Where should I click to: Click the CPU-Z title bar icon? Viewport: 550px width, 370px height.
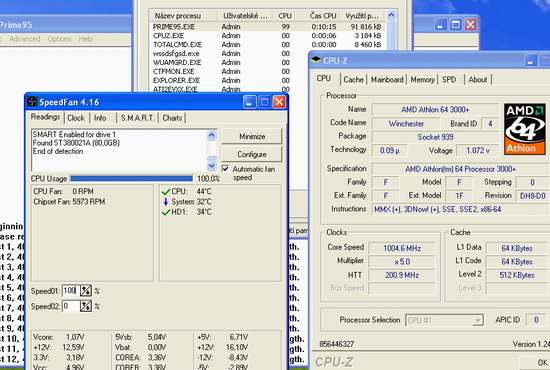316,60
